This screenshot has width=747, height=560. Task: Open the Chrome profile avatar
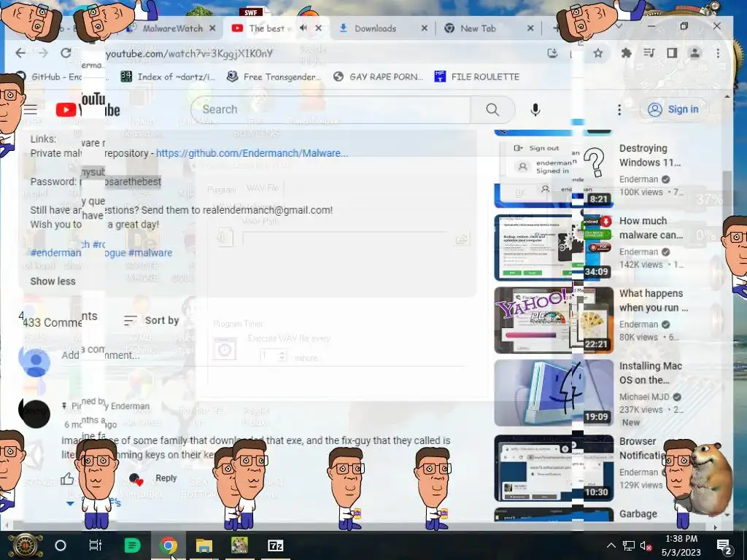(x=694, y=52)
